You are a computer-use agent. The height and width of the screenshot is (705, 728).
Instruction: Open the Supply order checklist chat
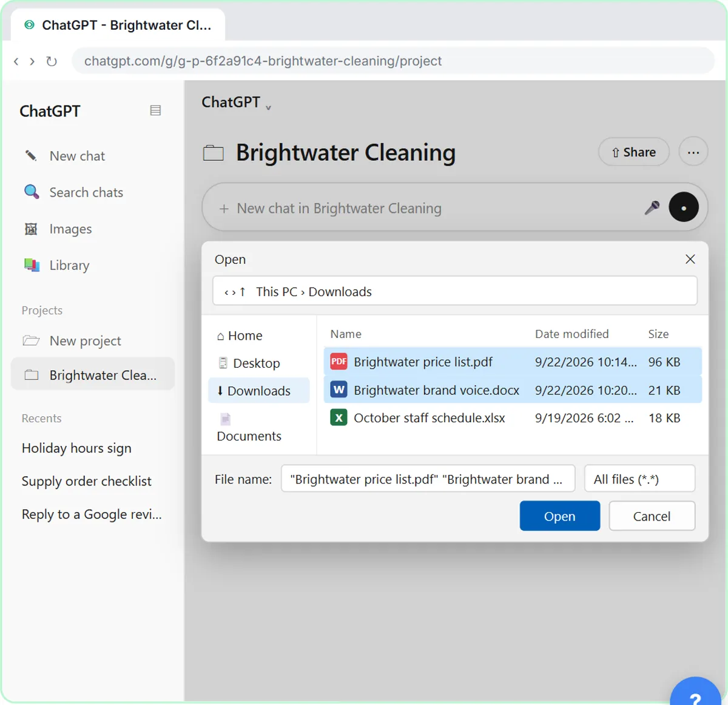tap(86, 481)
